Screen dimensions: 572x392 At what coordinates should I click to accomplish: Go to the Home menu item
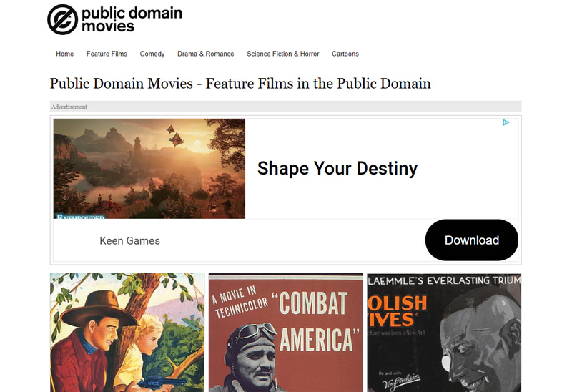point(64,54)
